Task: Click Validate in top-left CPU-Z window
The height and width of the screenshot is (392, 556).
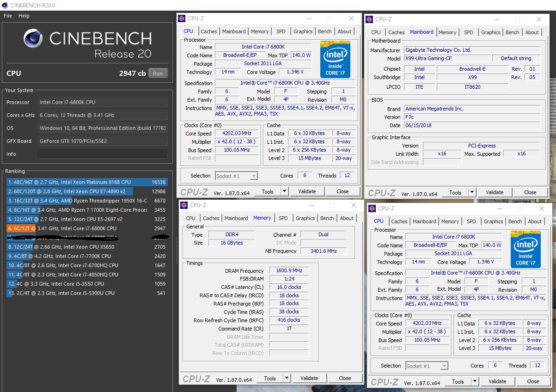Action: tap(307, 191)
